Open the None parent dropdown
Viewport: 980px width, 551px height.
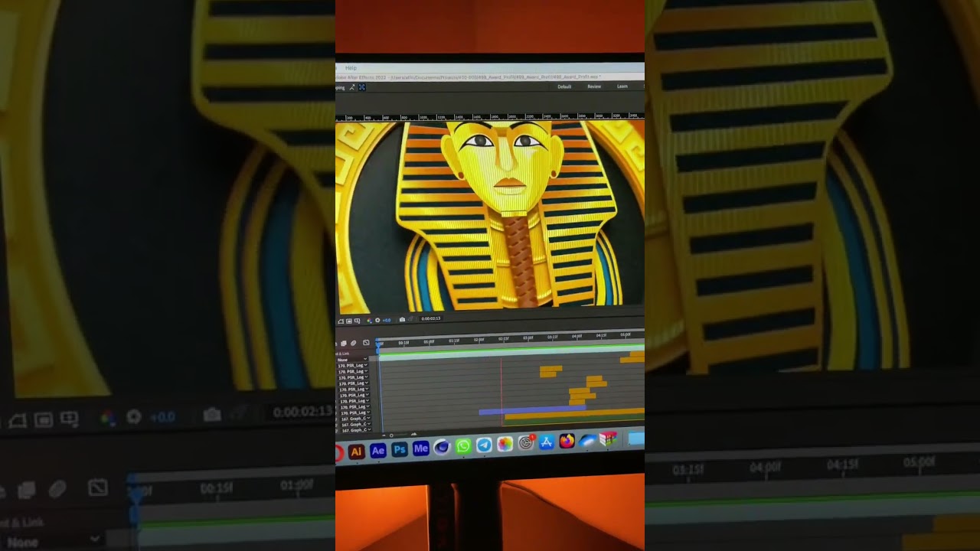point(352,359)
